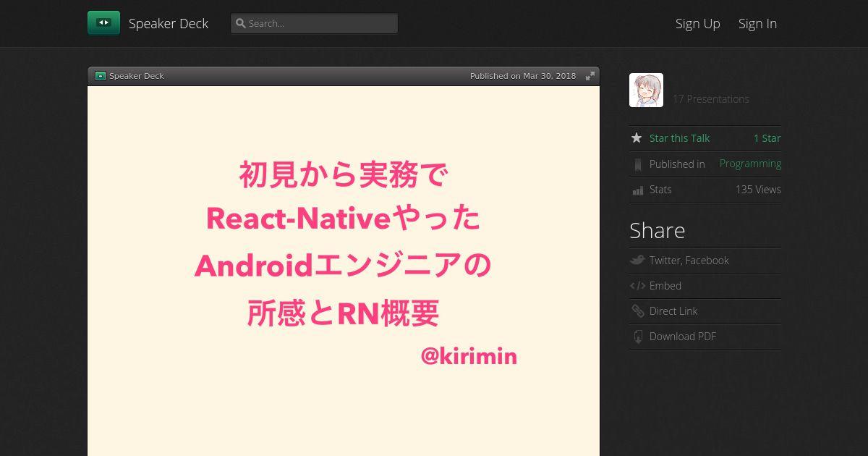868x456 pixels.
Task: Open the Programming category
Action: (x=750, y=164)
